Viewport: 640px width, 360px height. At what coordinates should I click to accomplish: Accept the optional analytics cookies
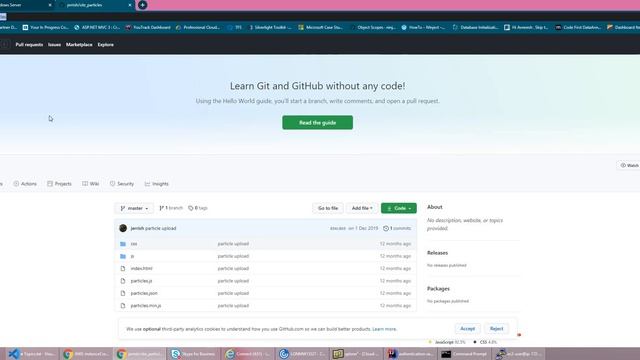coord(467,329)
